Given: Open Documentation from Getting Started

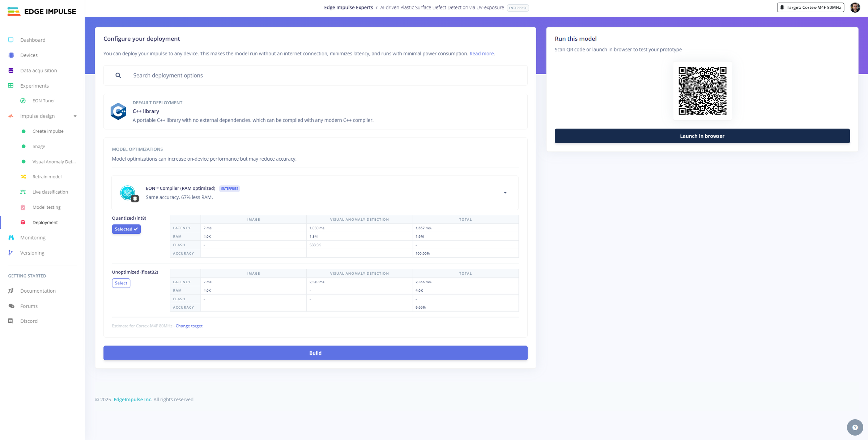Looking at the screenshot, I should pyautogui.click(x=38, y=291).
